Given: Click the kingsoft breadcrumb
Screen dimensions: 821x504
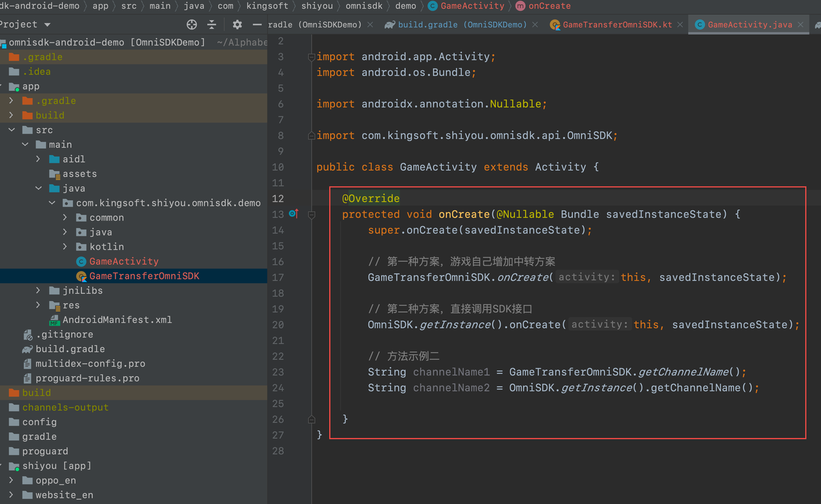Looking at the screenshot, I should pos(267,6).
